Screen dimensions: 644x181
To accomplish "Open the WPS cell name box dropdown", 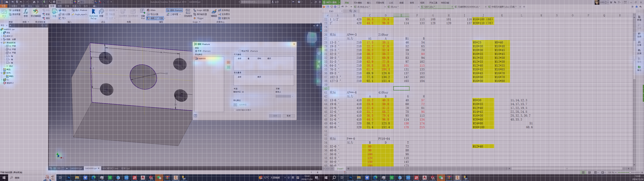I will [342, 11].
